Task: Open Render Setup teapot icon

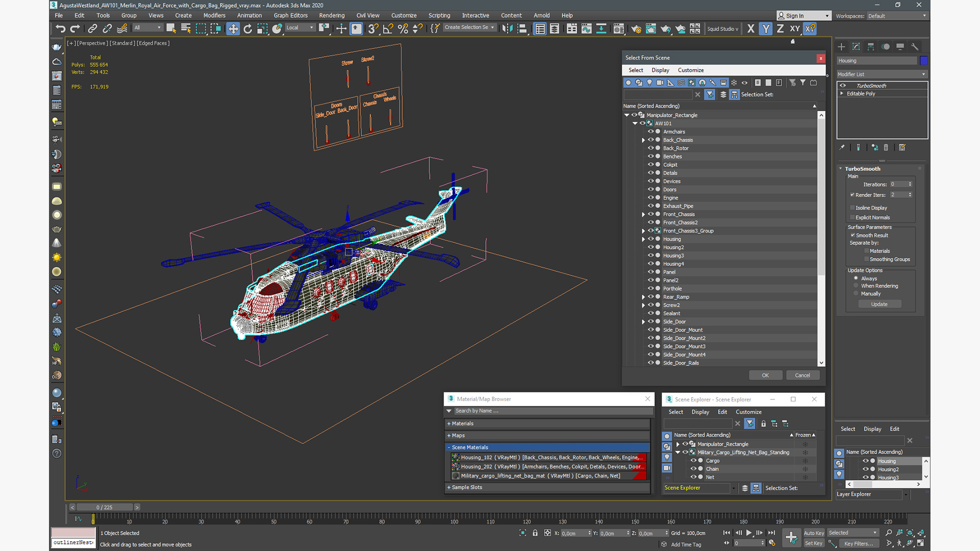Action: click(x=636, y=29)
